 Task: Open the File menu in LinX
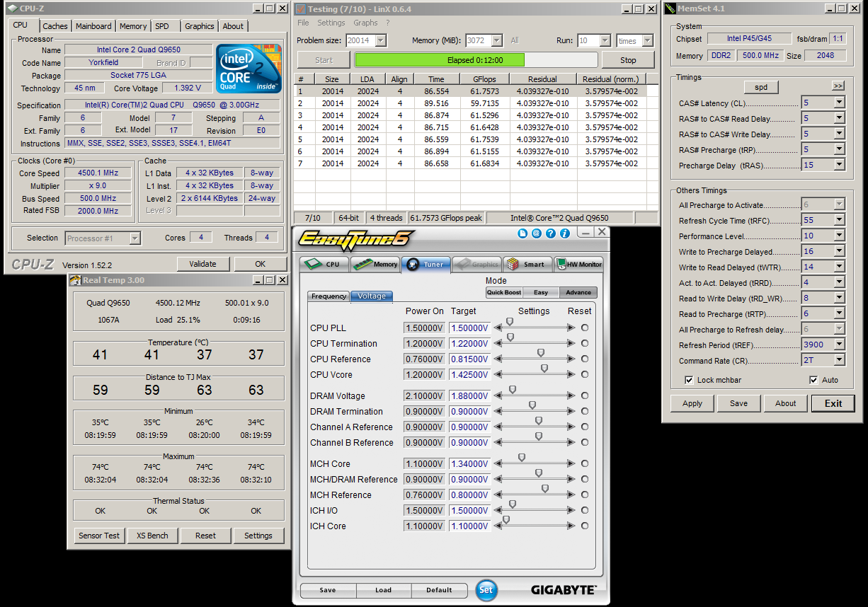[x=303, y=23]
